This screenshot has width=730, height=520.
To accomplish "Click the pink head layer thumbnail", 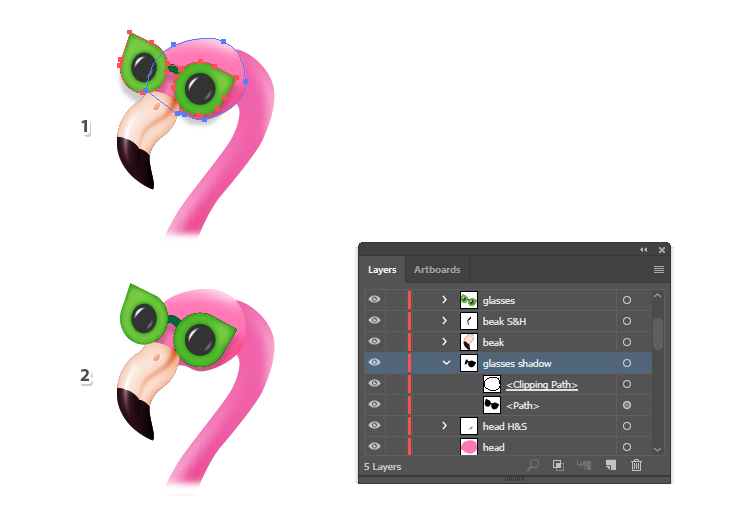I will click(469, 447).
